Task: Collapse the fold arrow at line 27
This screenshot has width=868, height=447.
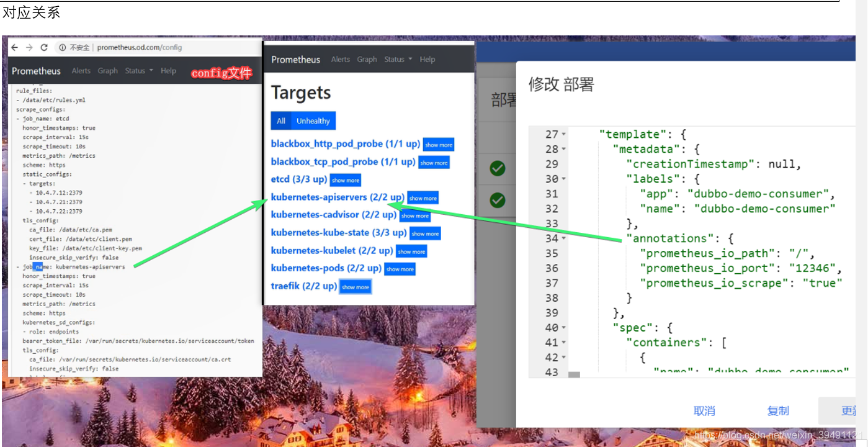Action: [x=563, y=135]
